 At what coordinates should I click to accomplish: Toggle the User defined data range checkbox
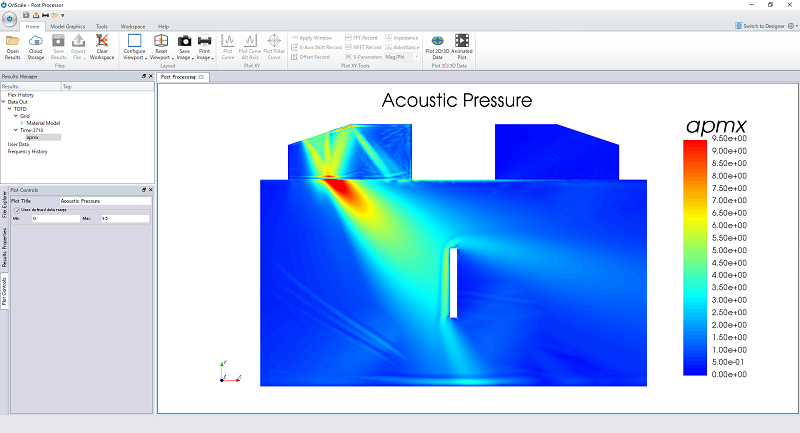[x=15, y=209]
